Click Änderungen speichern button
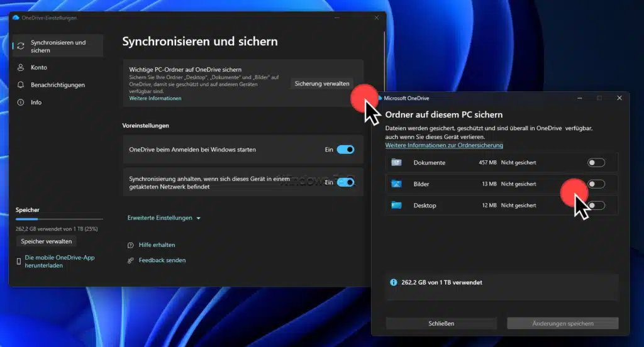 [563, 323]
